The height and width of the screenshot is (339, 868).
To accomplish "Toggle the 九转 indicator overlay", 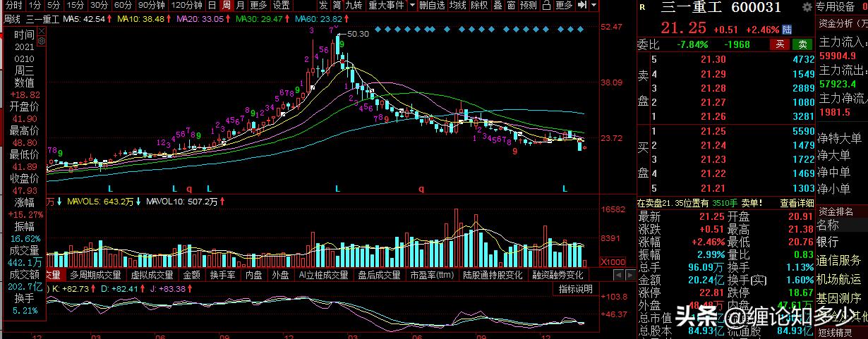I will tap(353, 6).
